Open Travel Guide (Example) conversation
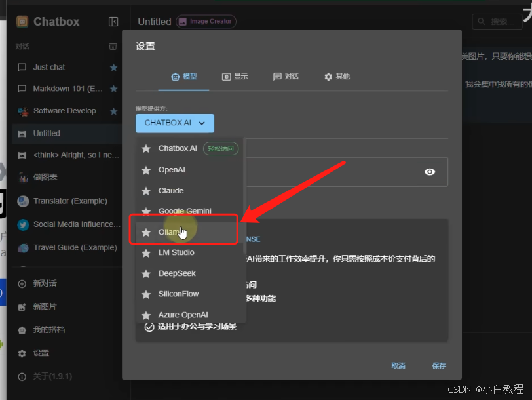The image size is (532, 400). (67, 248)
